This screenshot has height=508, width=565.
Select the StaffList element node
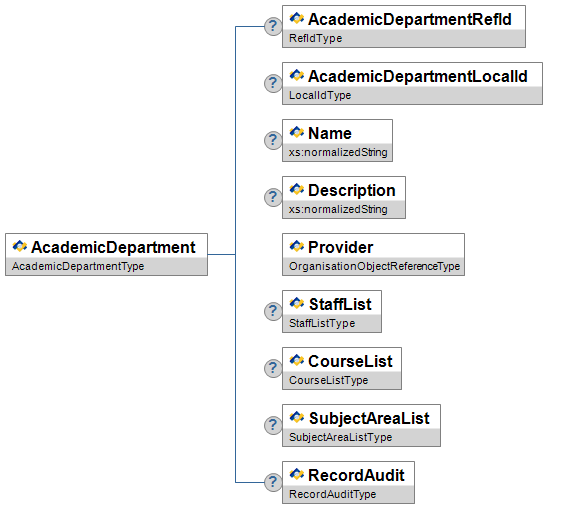[x=332, y=311]
